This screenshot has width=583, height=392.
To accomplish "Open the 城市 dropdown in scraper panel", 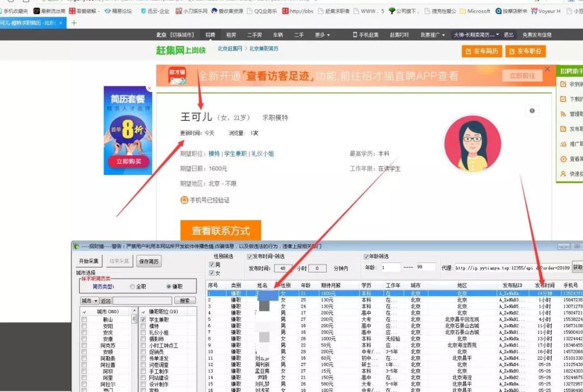I will point(90,301).
